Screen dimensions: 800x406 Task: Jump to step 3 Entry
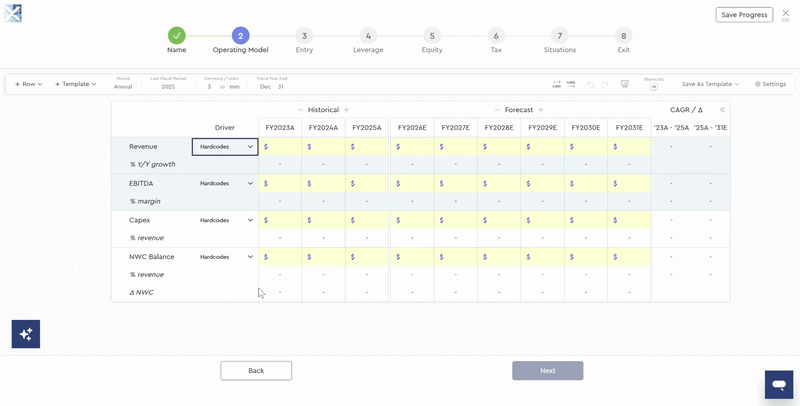pos(304,36)
